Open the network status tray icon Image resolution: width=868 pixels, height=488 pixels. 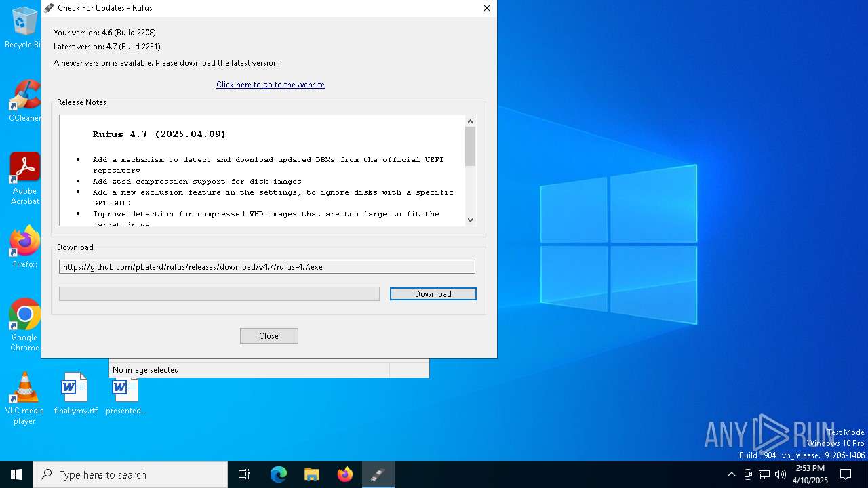764,474
